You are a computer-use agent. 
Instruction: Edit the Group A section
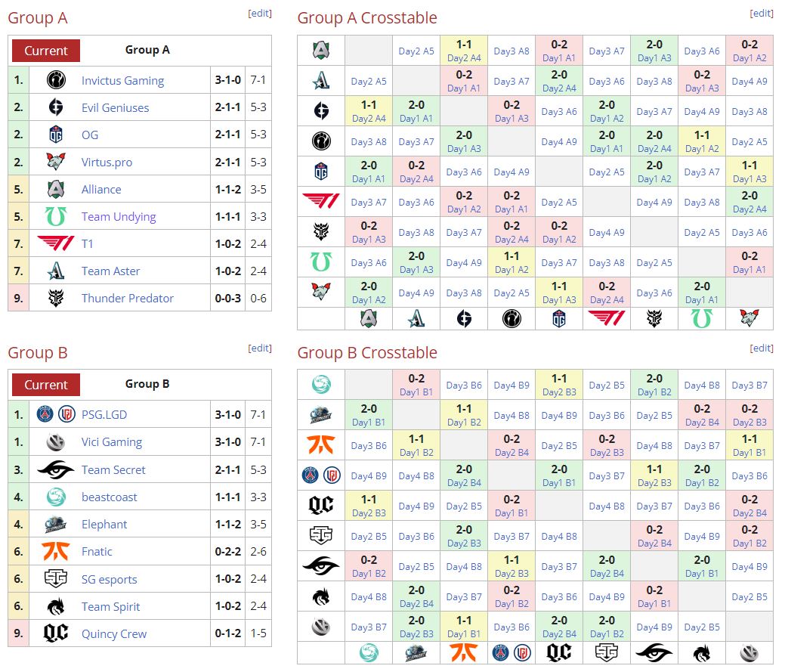[260, 13]
